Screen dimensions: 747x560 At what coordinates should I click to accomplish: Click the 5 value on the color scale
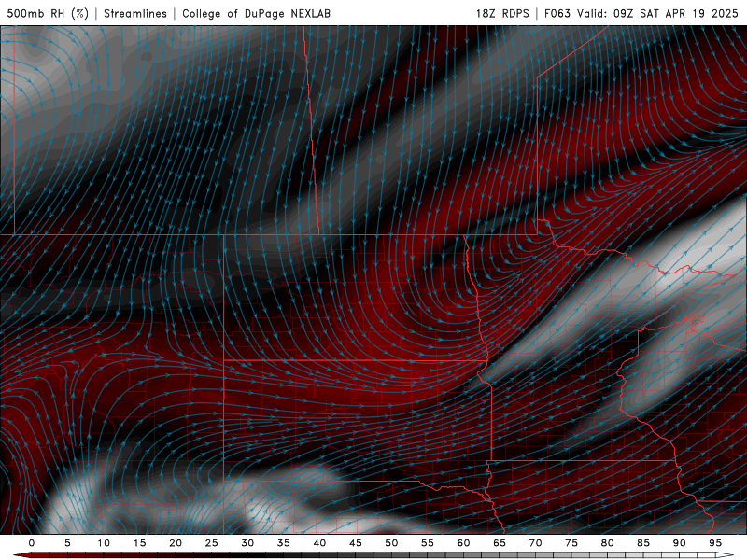pos(67,543)
